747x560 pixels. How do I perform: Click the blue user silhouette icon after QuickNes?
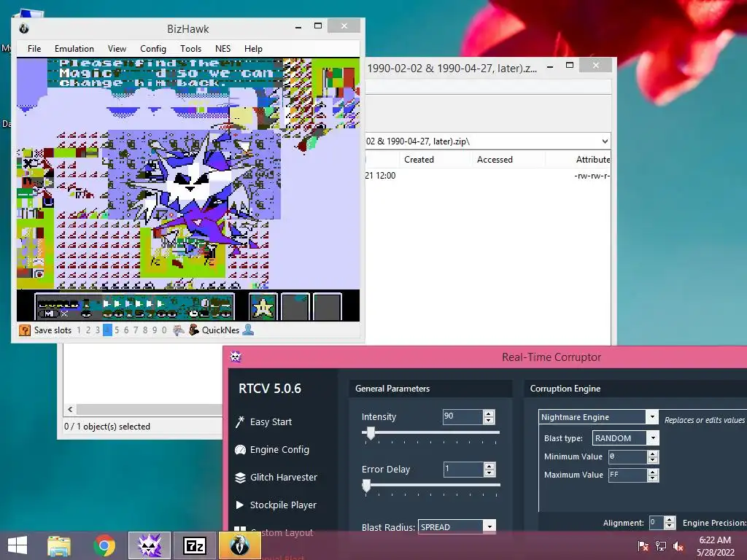[x=248, y=330]
